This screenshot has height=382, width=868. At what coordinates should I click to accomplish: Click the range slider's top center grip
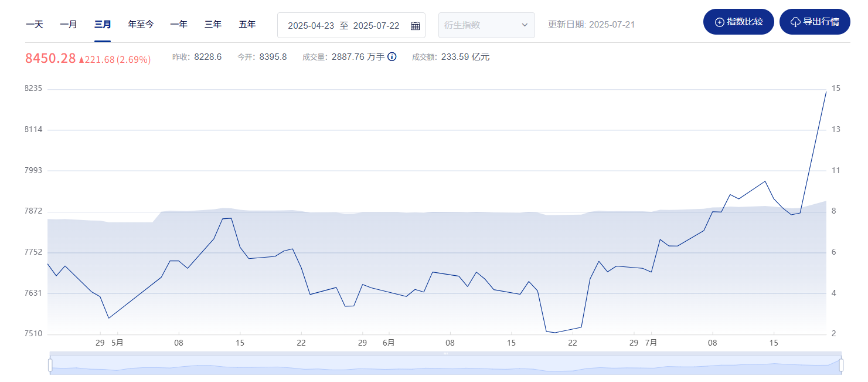click(445, 353)
